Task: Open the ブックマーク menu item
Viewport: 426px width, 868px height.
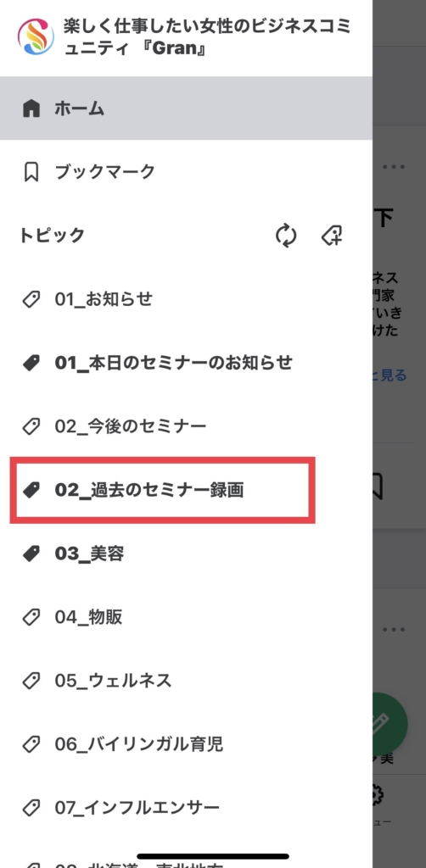Action: [186, 172]
